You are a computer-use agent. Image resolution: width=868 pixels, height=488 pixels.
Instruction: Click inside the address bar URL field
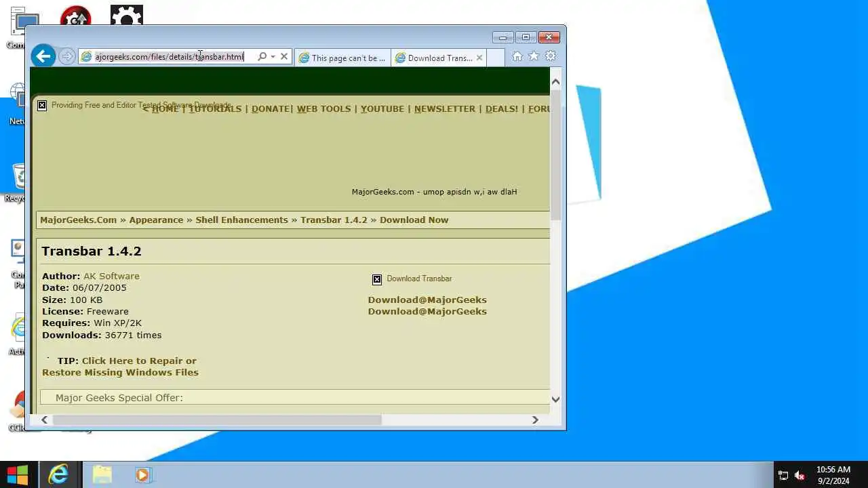(x=170, y=57)
